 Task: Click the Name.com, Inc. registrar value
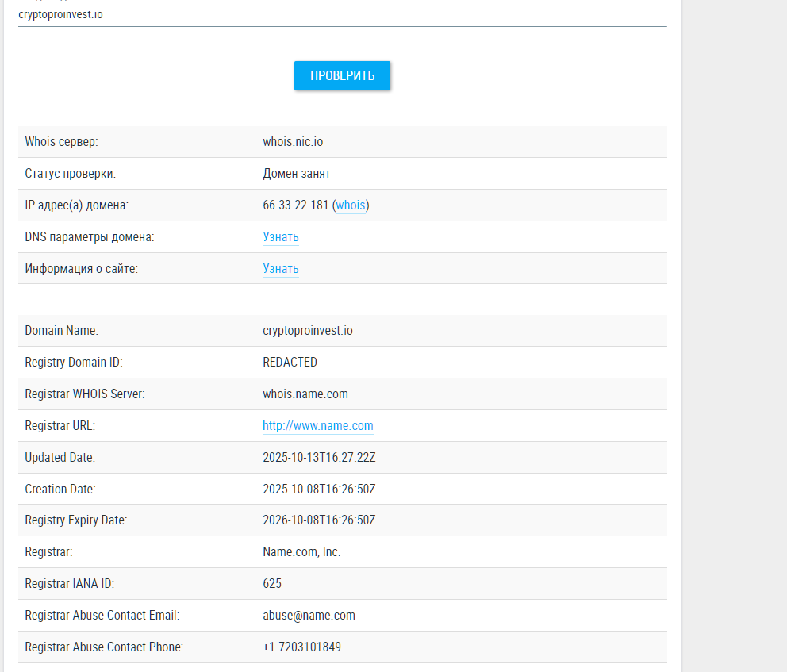[x=301, y=552]
